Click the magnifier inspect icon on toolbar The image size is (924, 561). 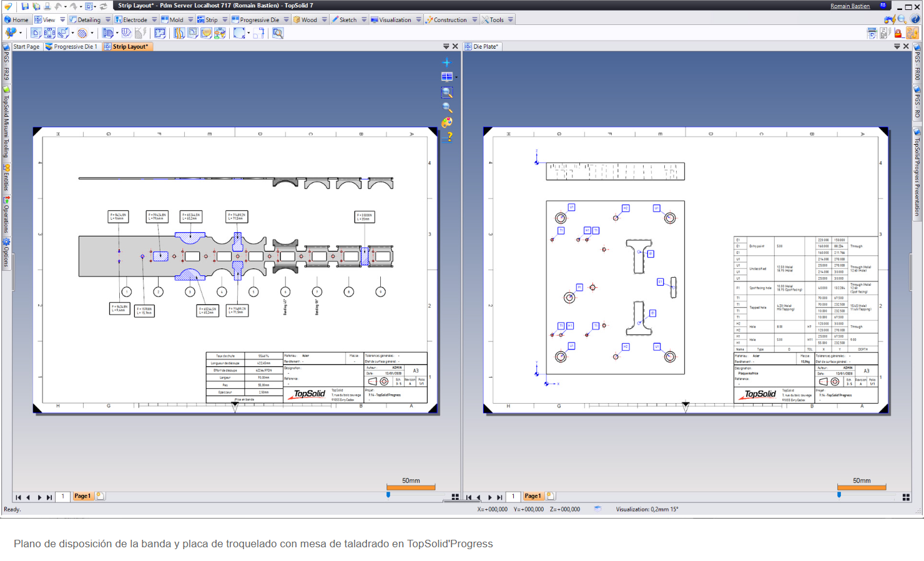pos(278,33)
